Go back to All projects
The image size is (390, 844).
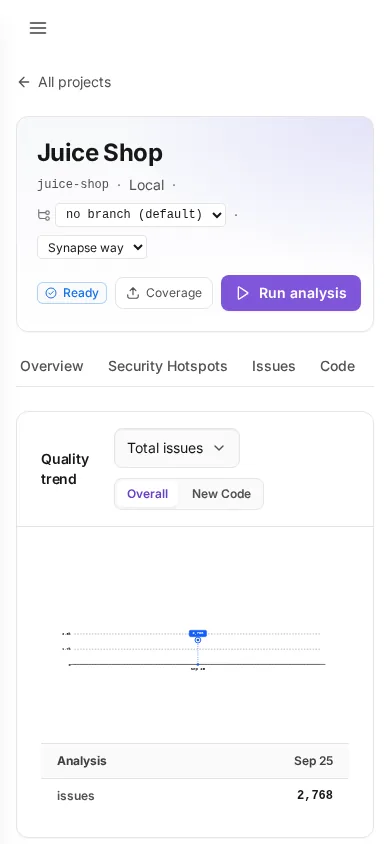pyautogui.click(x=65, y=82)
